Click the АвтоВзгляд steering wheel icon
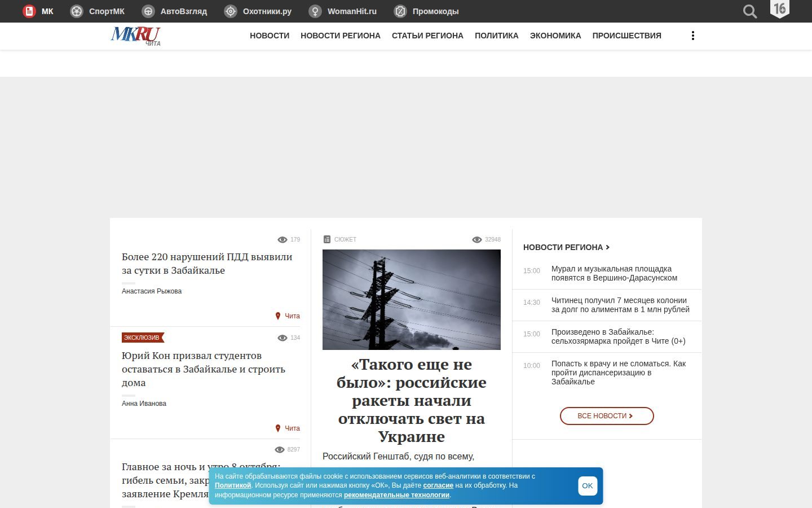 148,11
